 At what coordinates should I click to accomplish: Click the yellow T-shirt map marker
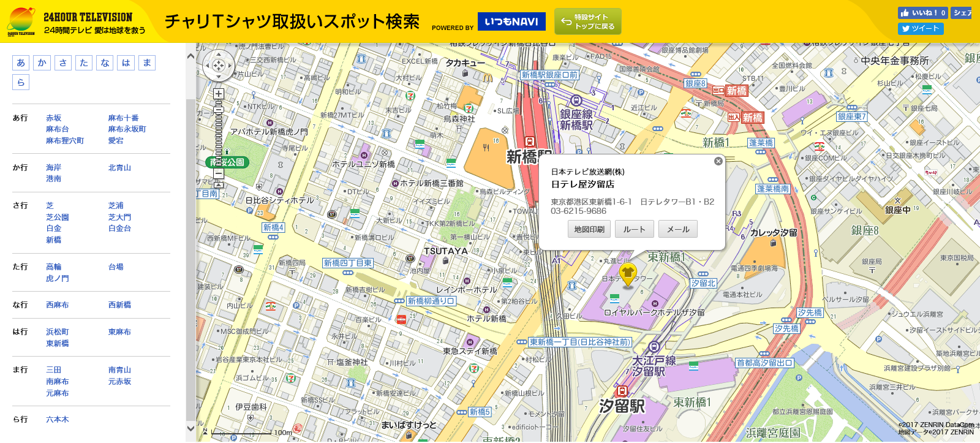(x=627, y=274)
